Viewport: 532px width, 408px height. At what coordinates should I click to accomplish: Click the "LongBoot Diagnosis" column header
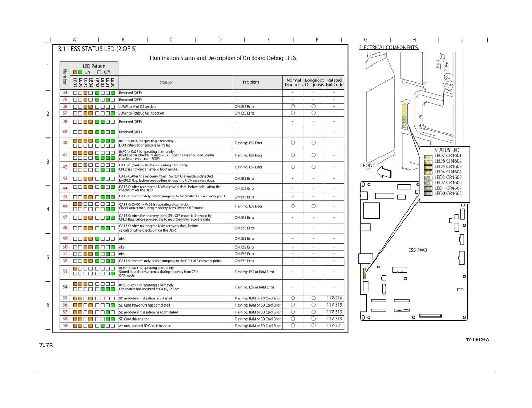(x=314, y=82)
